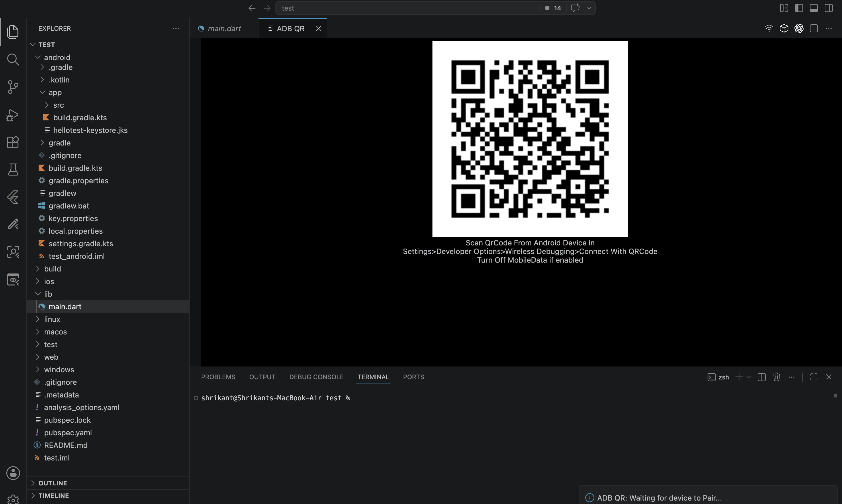This screenshot has height=504, width=842.
Task: Open main.dart in the lib folder
Action: pos(108,306)
